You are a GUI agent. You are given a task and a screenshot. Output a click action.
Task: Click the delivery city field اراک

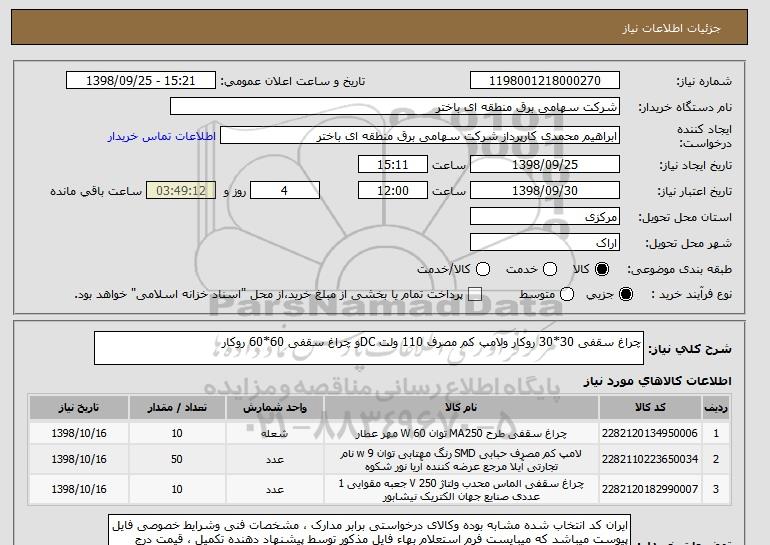(x=545, y=243)
